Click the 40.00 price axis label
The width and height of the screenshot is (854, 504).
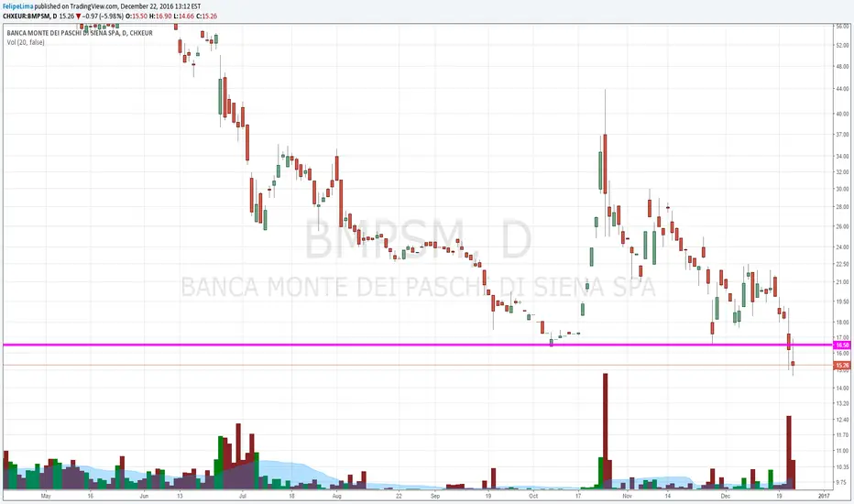coord(842,115)
